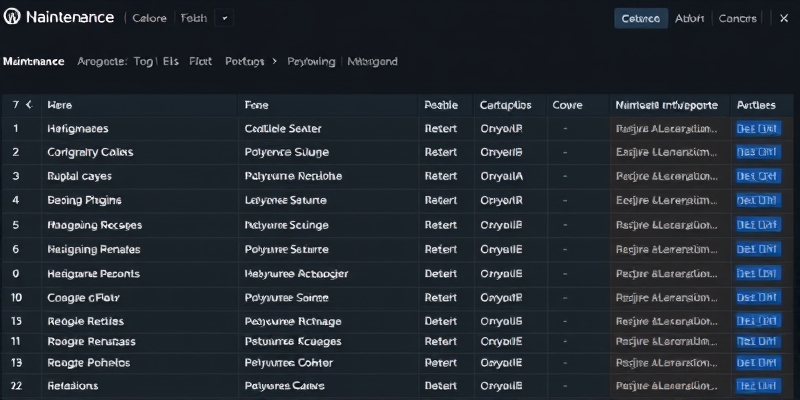Select the highlighted Cetance tab

(640, 18)
